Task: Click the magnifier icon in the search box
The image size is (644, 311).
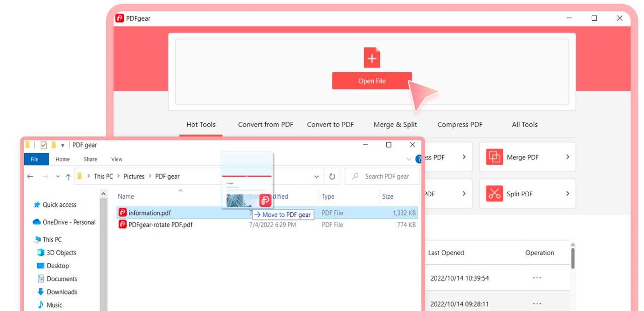Action: tap(356, 176)
